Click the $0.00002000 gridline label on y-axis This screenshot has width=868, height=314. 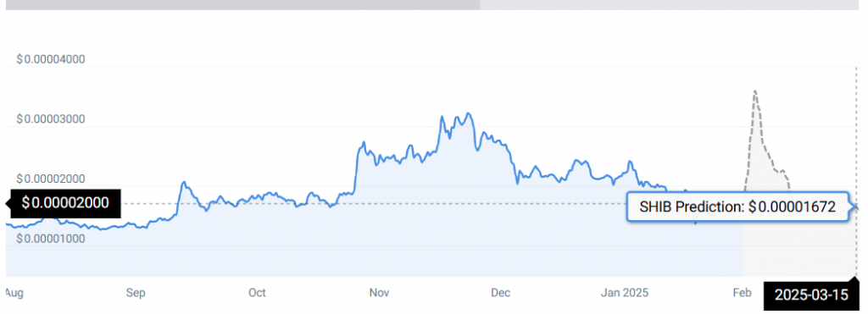coord(50,179)
